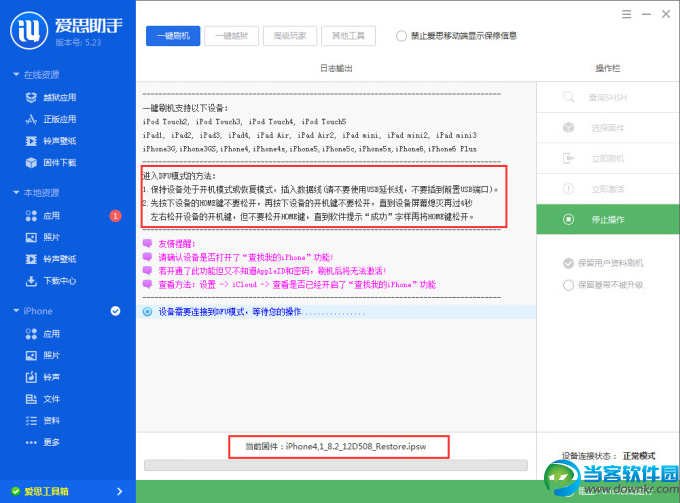Click the 当前固件 iPhone4,1_8.2 filename text
Image resolution: width=680 pixels, height=503 pixels.
click(x=336, y=447)
